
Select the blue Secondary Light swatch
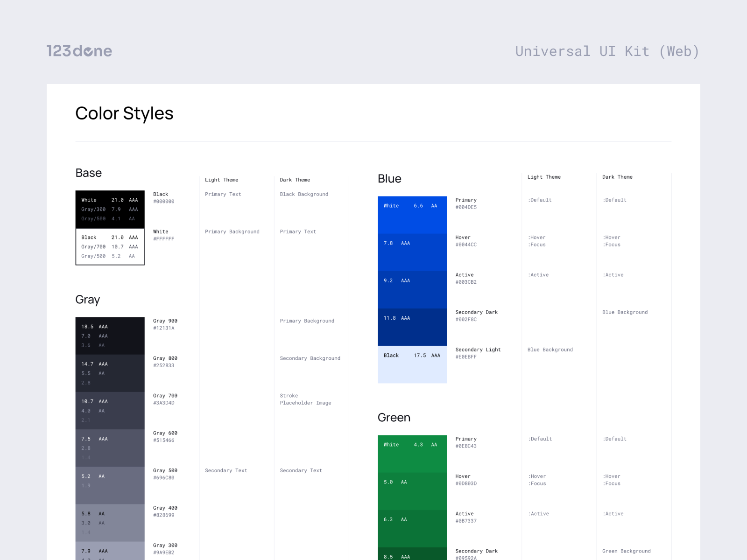tap(412, 364)
